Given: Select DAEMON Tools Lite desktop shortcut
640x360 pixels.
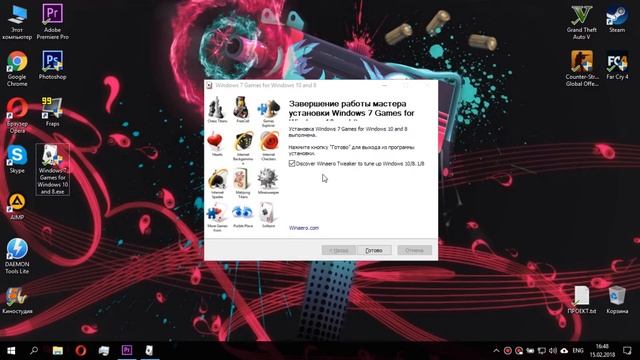Looking at the screenshot, I should (17, 256).
